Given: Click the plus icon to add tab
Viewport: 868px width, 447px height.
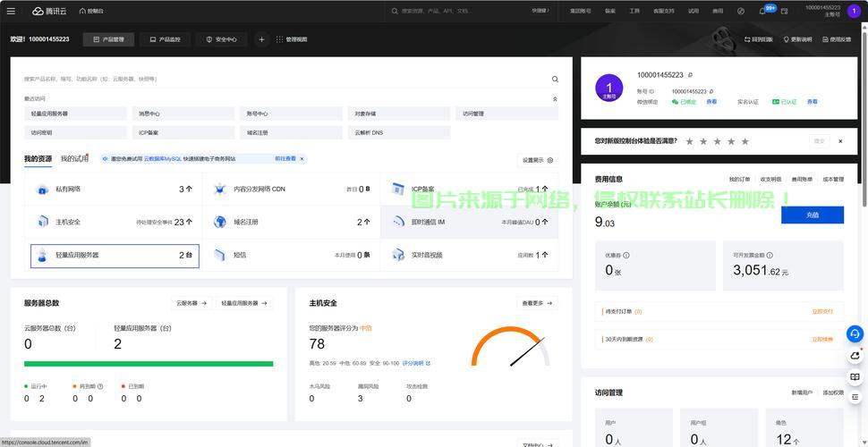Looking at the screenshot, I should point(262,39).
